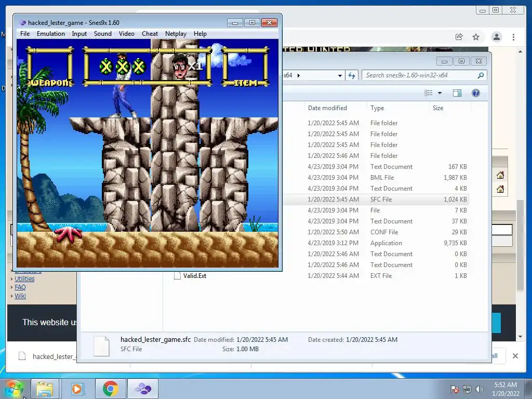Open the Chrome profile avatar
532x399 pixels.
coord(496,37)
